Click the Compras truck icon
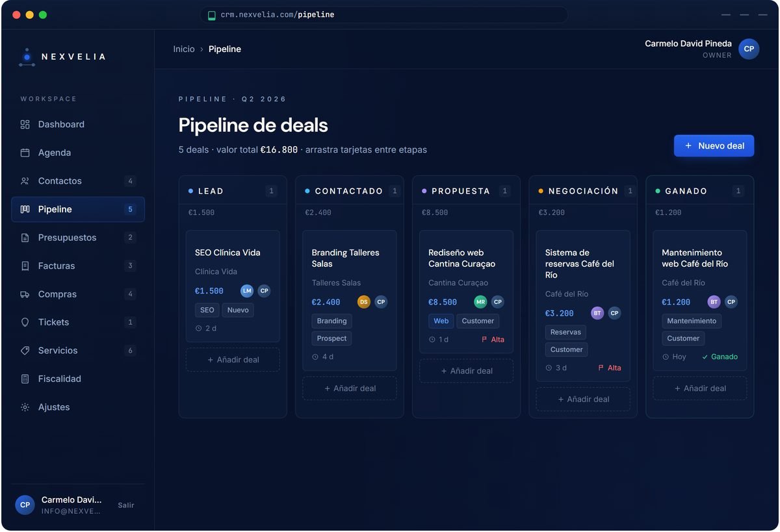The image size is (780, 532). coord(25,294)
